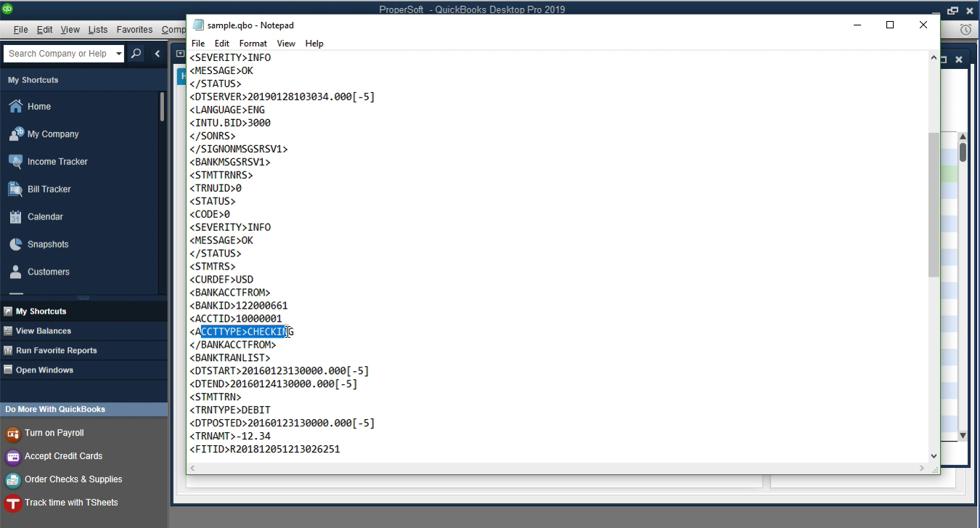Expand the search box dropdown arrow
Screen dimensions: 980x528
click(x=119, y=54)
